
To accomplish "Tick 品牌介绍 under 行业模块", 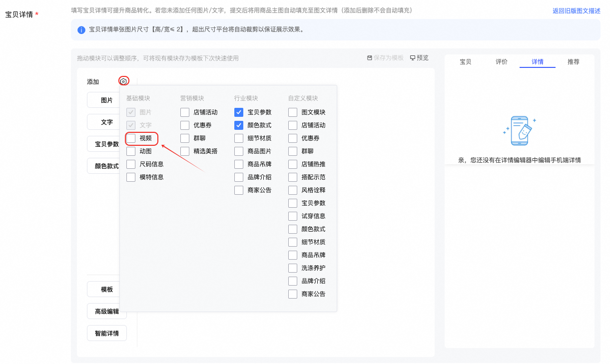I will pyautogui.click(x=239, y=177).
